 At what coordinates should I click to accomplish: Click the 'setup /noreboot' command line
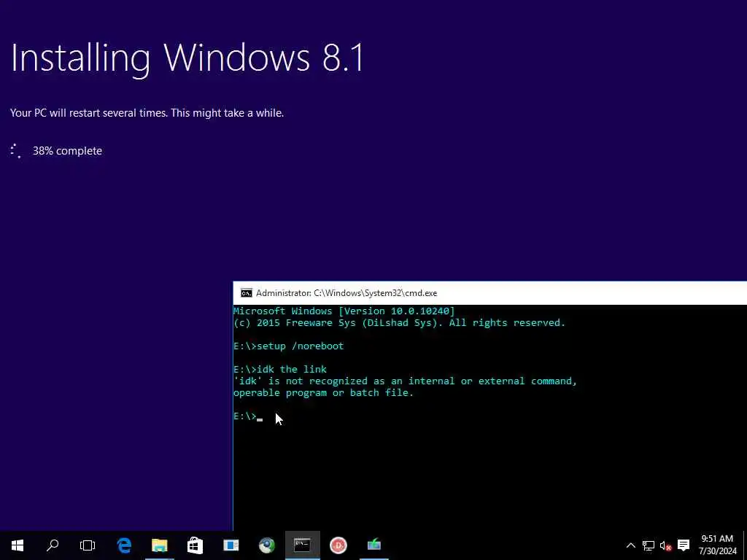tap(289, 346)
